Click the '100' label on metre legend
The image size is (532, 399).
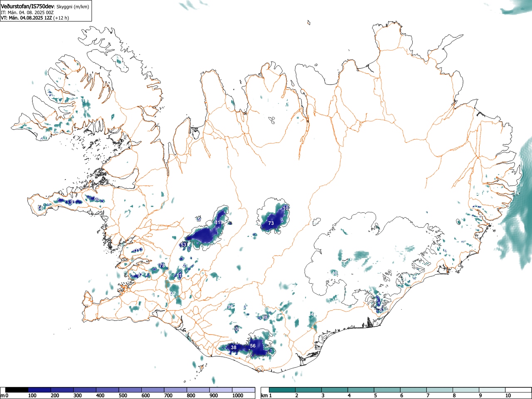point(32,396)
